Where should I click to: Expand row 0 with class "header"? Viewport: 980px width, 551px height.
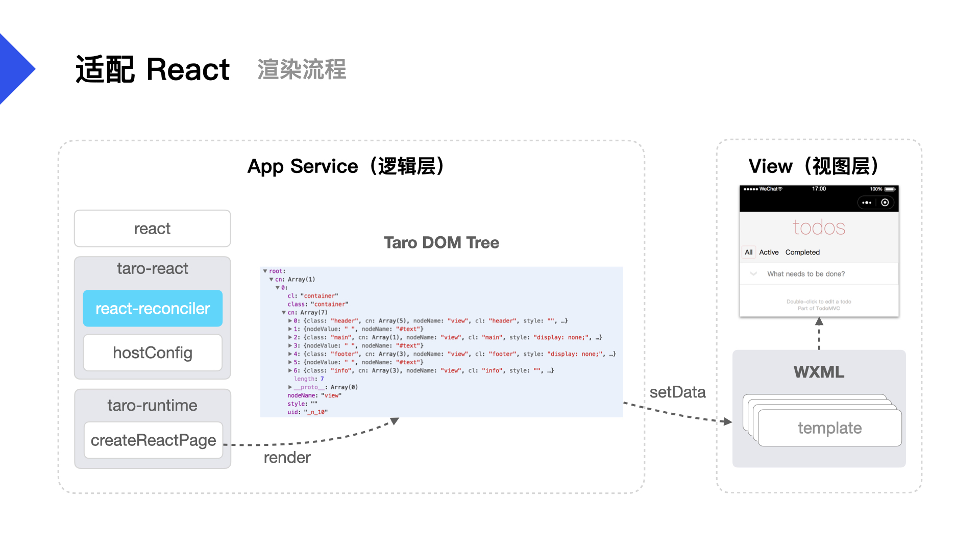(289, 321)
